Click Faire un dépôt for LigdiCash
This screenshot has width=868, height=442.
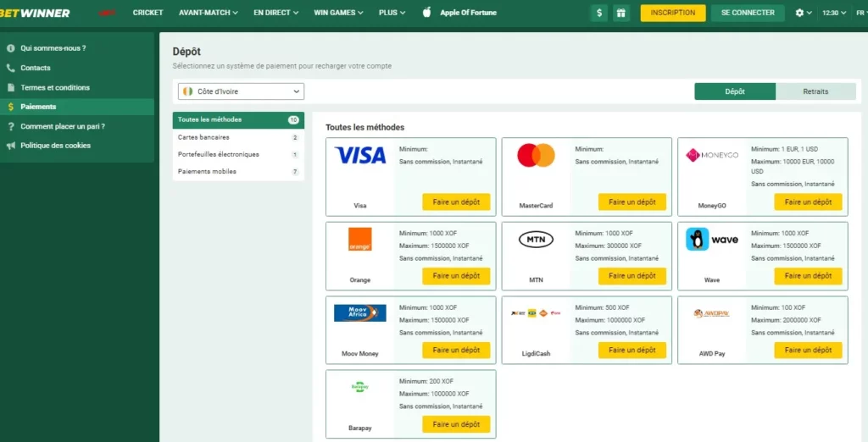(632, 351)
